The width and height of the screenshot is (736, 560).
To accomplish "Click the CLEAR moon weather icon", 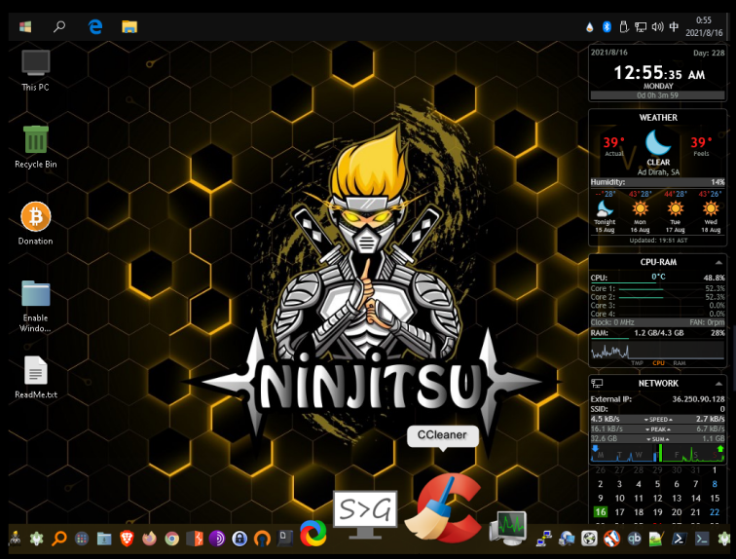I will coord(658,142).
